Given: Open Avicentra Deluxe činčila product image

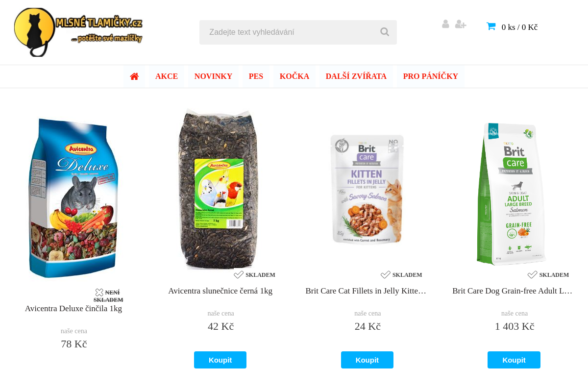Looking at the screenshot, I should [x=73, y=197].
